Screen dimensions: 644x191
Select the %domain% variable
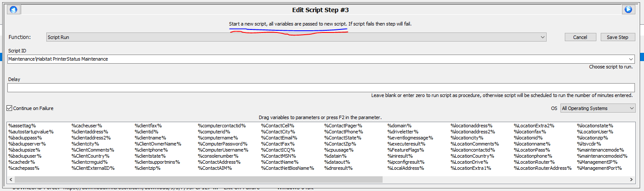click(399, 126)
